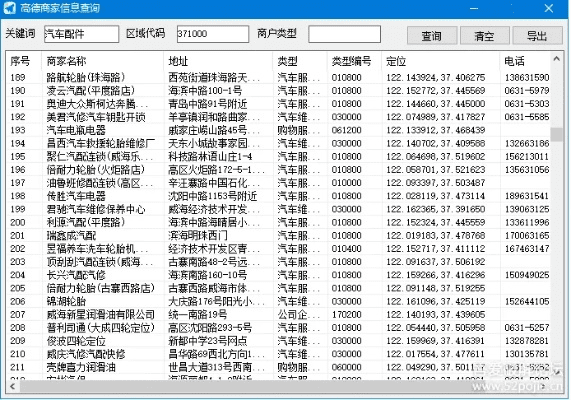This screenshot has width=571, height=400.
Task: Select row 201 瑞鑫成汽配
Action: [279, 235]
